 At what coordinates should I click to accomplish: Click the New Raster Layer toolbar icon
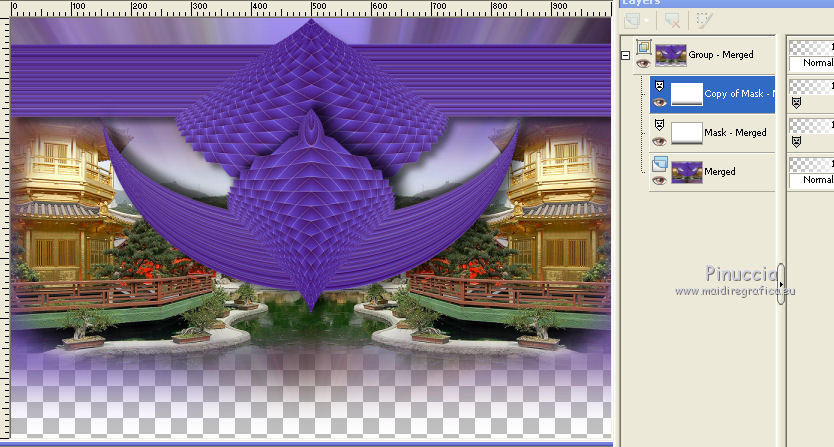pos(632,21)
